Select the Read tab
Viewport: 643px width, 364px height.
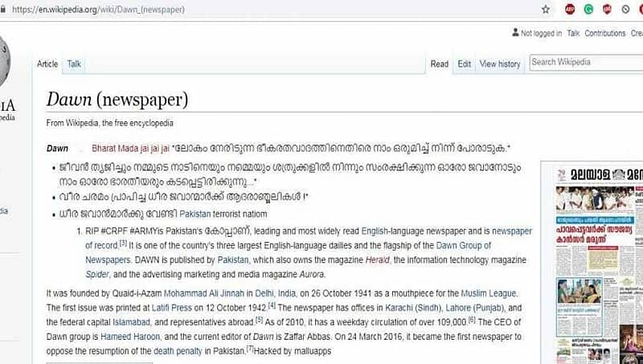point(439,64)
